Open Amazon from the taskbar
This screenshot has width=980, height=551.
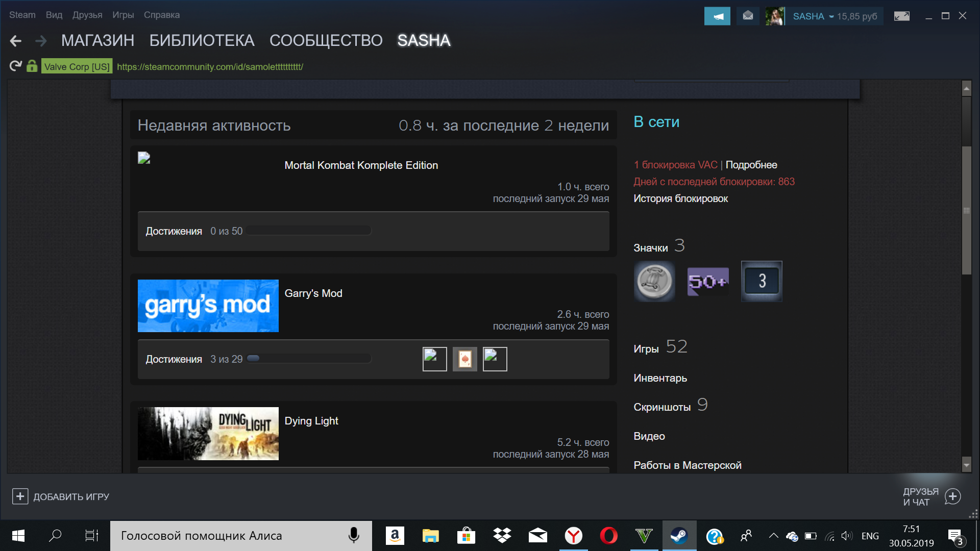coord(395,536)
